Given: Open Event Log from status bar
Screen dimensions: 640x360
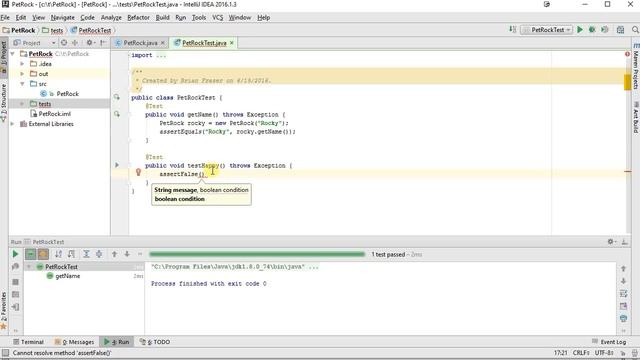Looking at the screenshot, I should click(609, 342).
